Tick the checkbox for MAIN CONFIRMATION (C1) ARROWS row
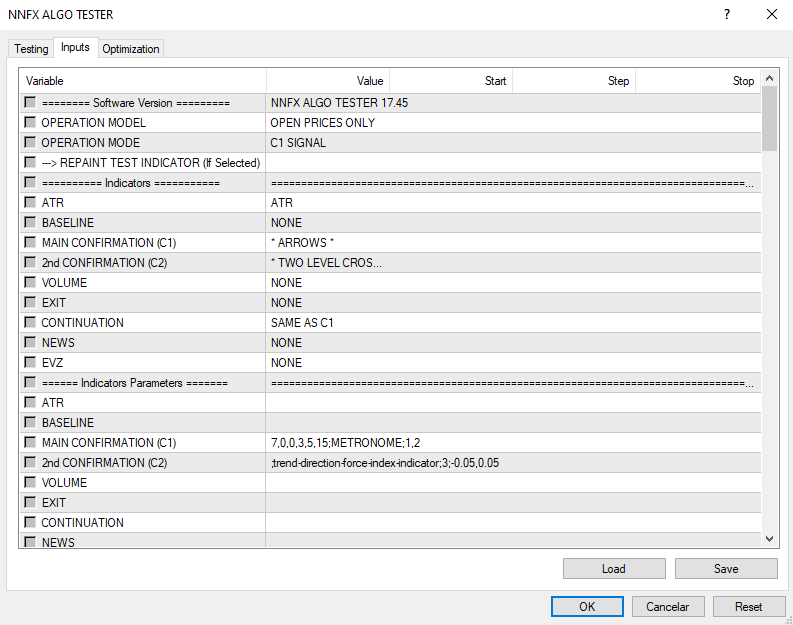The height and width of the screenshot is (625, 793). pos(30,242)
